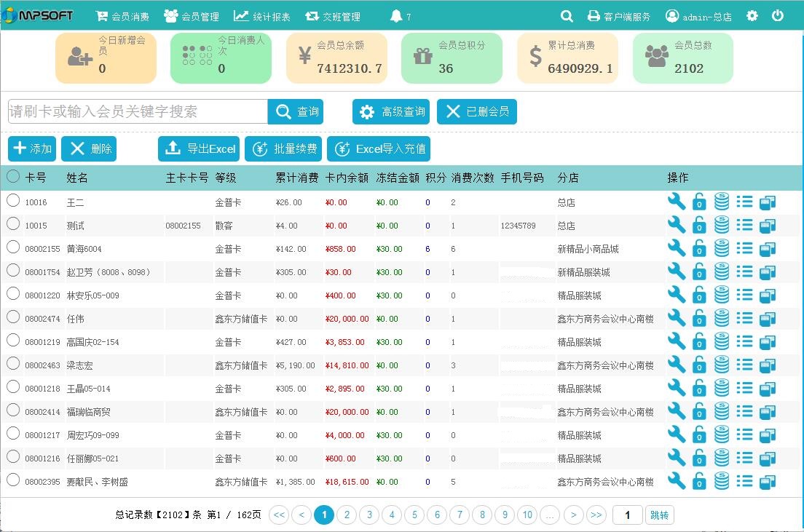Click the card icon for 要献民、李树盛 row
The width and height of the screenshot is (804, 532).
(x=768, y=481)
